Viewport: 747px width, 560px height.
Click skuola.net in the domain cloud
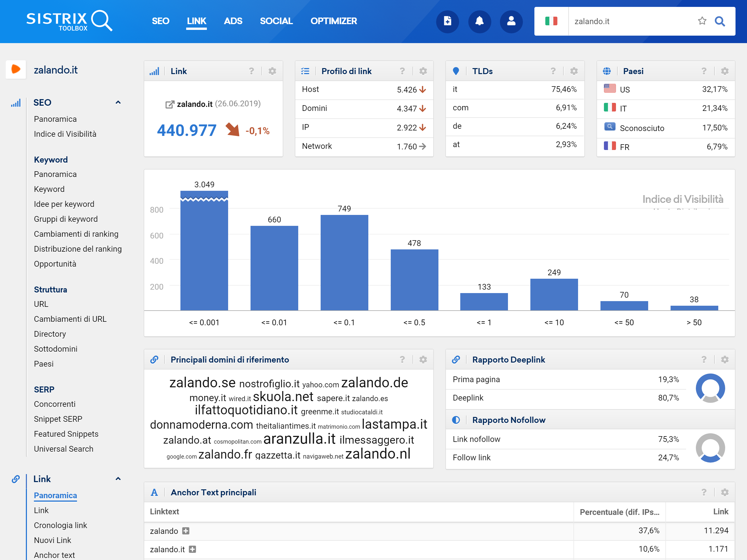[283, 397]
